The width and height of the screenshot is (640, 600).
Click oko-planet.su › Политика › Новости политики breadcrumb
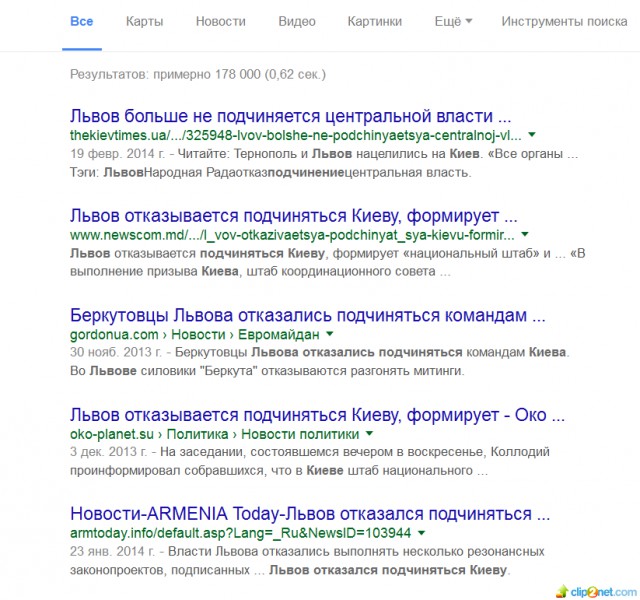pos(214,434)
